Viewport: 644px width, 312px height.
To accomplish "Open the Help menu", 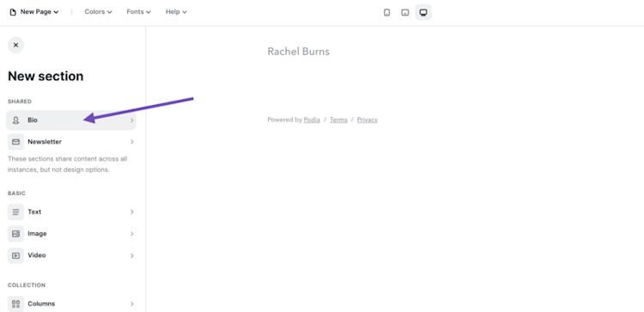I will 176,12.
